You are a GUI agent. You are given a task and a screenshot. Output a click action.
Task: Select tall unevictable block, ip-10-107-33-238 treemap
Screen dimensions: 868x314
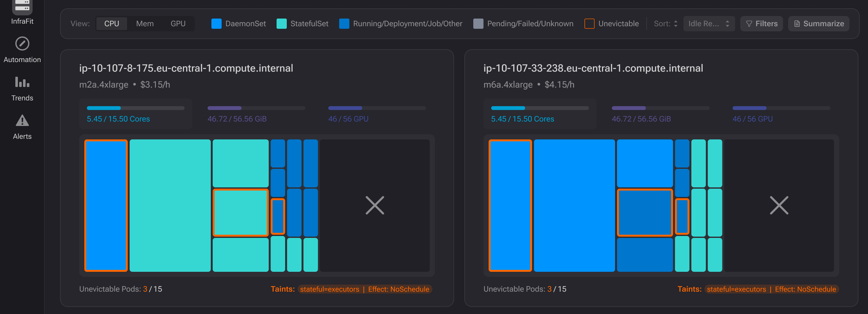(510, 205)
